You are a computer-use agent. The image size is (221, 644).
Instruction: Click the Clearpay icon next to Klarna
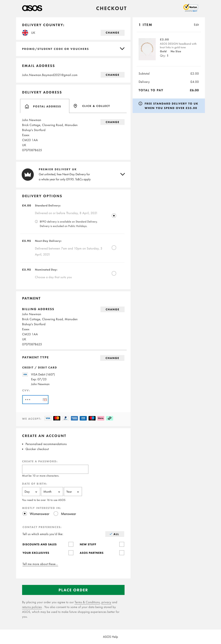pyautogui.click(x=110, y=418)
